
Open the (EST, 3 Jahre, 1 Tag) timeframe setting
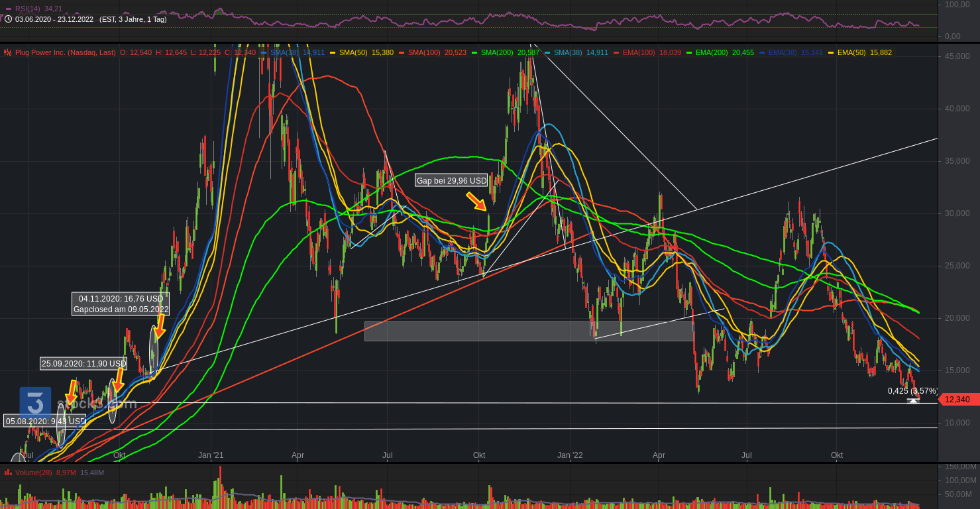[x=133, y=19]
